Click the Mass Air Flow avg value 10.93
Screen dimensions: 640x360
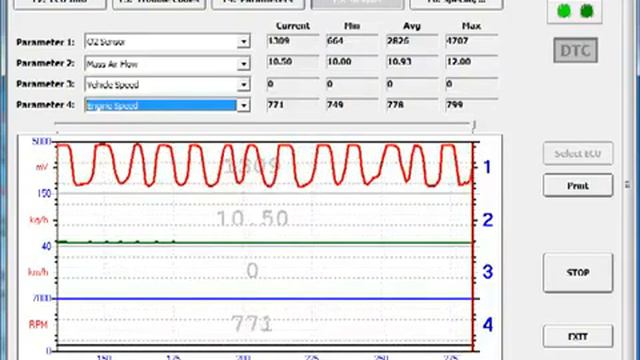[x=411, y=62]
